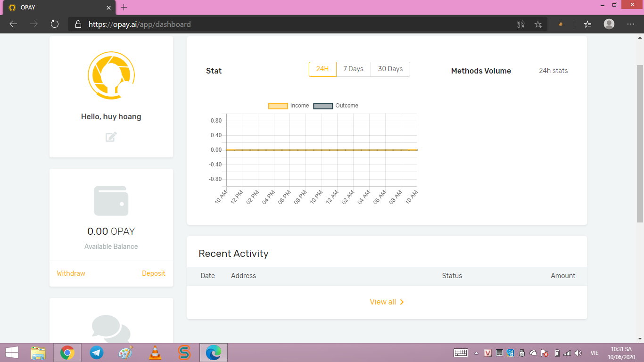Open the browser Favorites list

(x=587, y=24)
